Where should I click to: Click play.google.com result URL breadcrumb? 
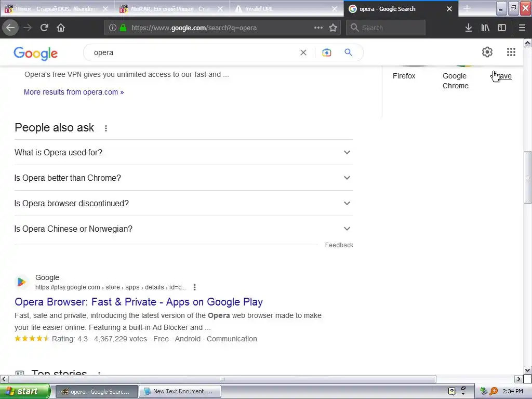pyautogui.click(x=111, y=287)
